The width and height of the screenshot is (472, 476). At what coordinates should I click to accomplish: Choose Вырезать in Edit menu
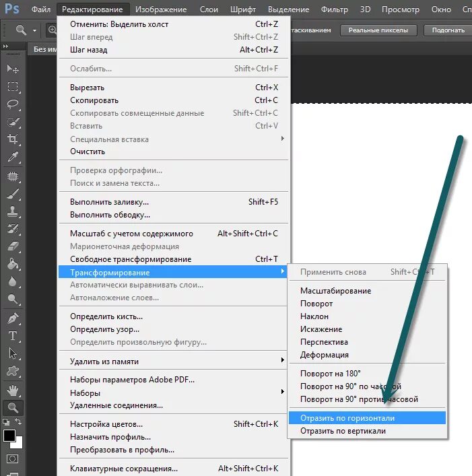pyautogui.click(x=173, y=88)
